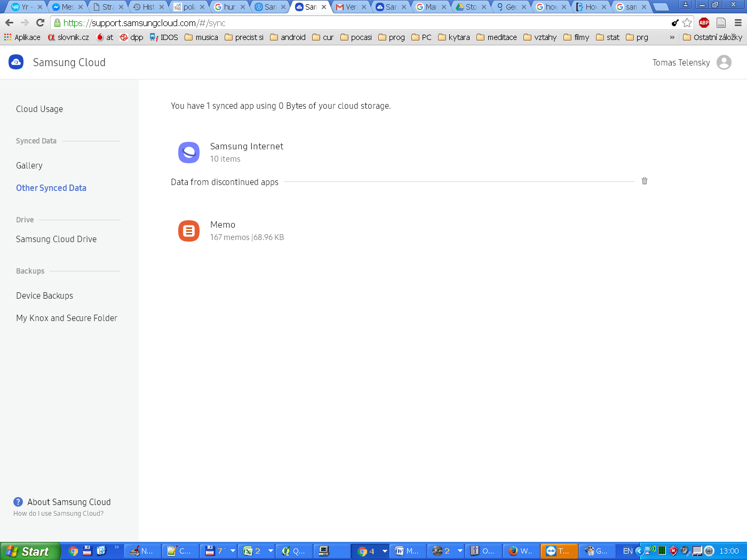Click the green padlock security icon
The width and height of the screenshot is (747, 560).
pos(57,23)
